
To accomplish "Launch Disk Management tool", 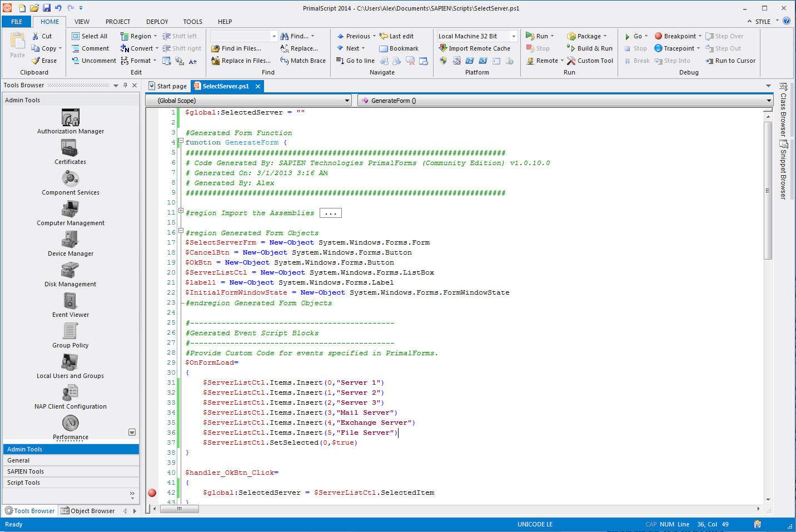I will point(71,274).
